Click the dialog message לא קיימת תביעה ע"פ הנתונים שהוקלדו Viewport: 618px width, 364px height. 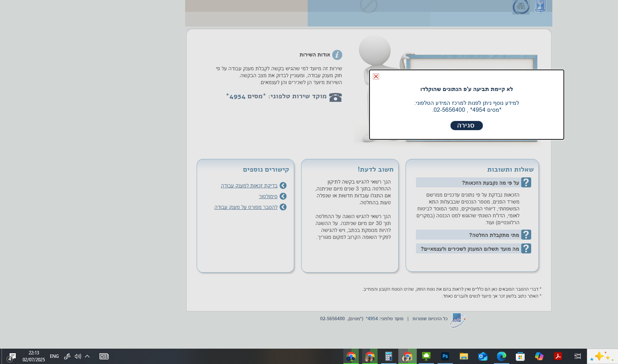point(467,89)
